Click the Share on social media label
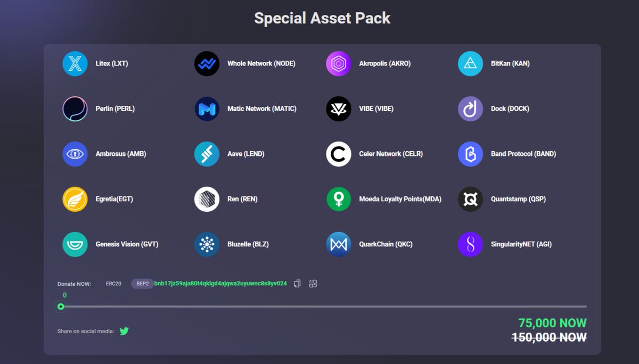This screenshot has width=639, height=364. pos(86,331)
